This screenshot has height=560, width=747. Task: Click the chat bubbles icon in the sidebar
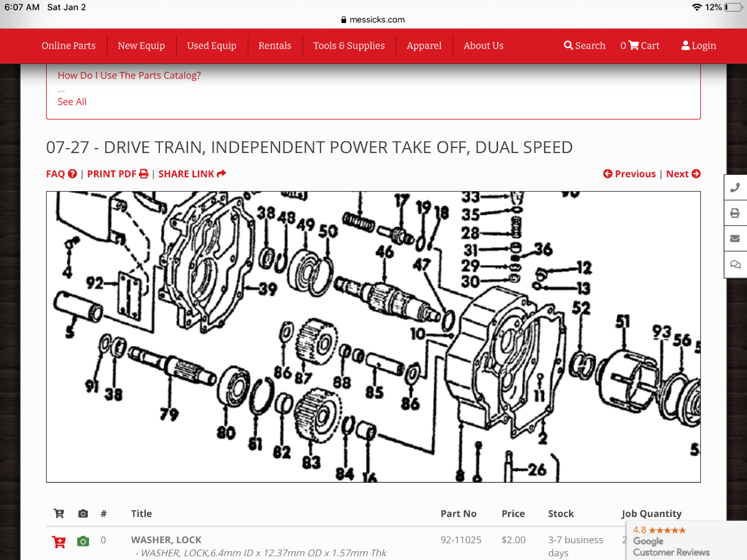point(735,264)
